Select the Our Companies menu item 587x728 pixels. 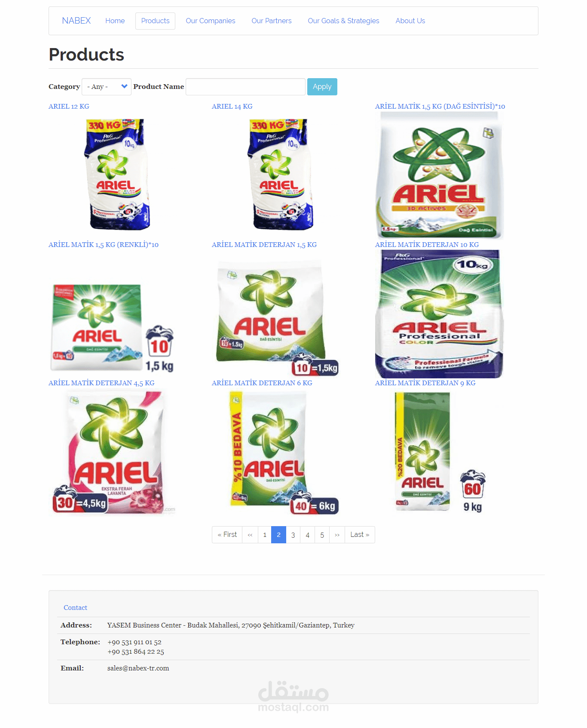pyautogui.click(x=210, y=21)
